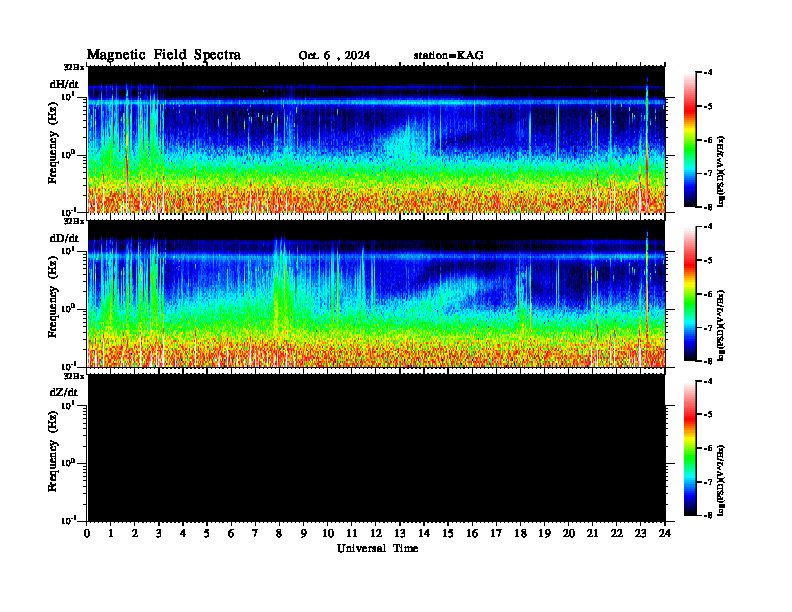Click hour 8 on the time axis

(279, 534)
